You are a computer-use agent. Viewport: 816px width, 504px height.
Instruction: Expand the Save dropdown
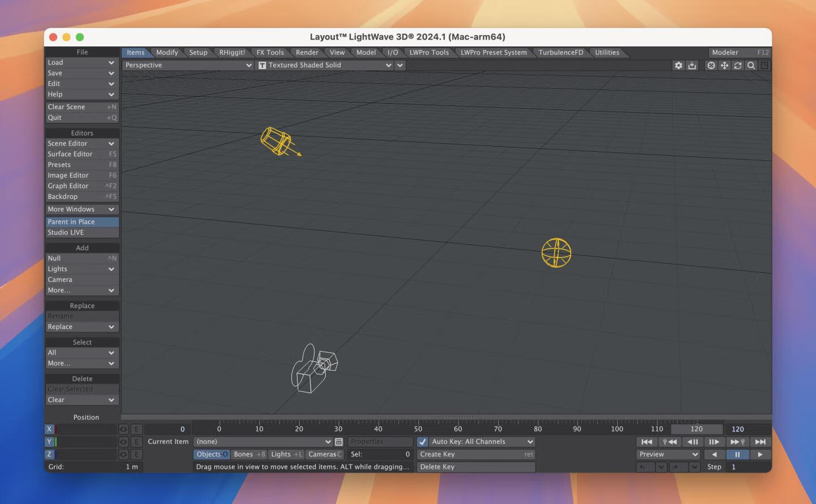coord(82,73)
